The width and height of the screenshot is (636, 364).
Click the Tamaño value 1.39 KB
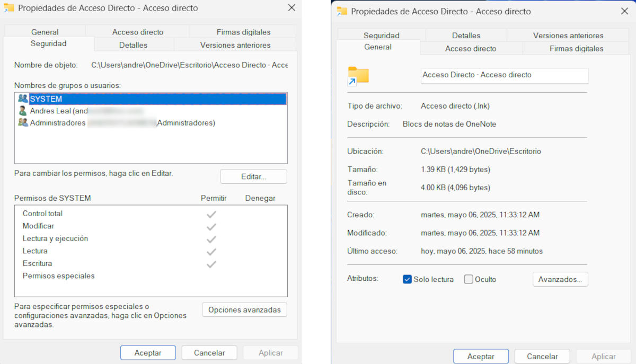click(455, 170)
